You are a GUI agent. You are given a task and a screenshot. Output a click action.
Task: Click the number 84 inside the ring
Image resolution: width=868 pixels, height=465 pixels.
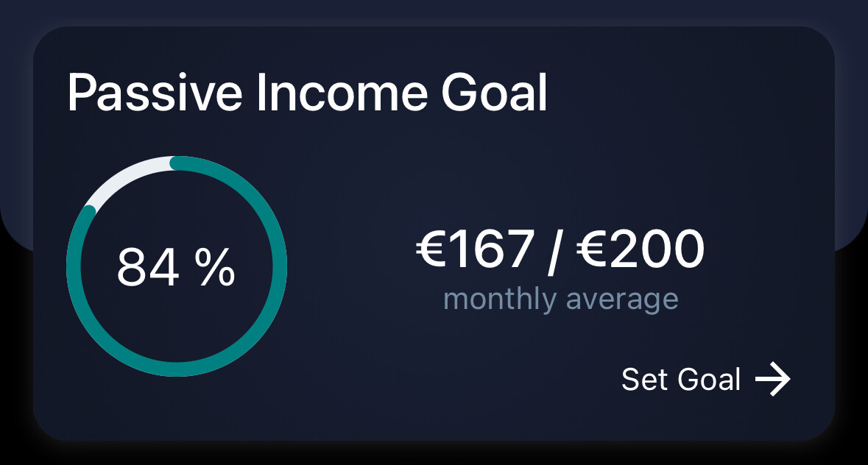[x=148, y=266]
